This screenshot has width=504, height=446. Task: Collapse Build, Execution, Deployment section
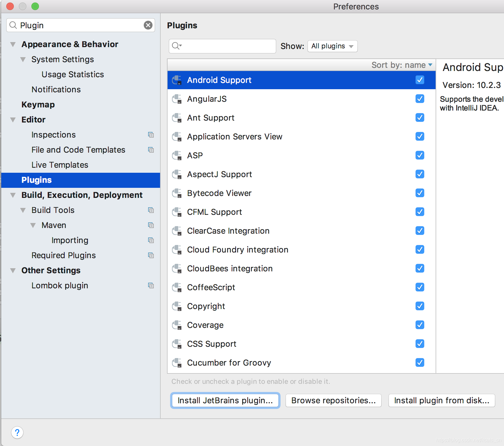13,195
